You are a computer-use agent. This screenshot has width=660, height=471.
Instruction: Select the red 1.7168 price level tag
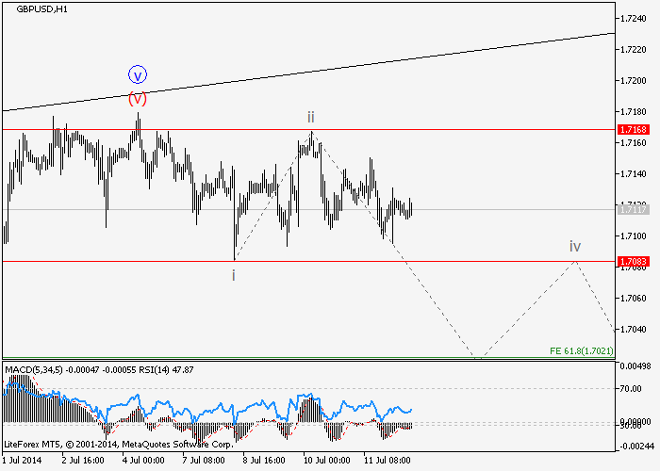pyautogui.click(x=633, y=130)
